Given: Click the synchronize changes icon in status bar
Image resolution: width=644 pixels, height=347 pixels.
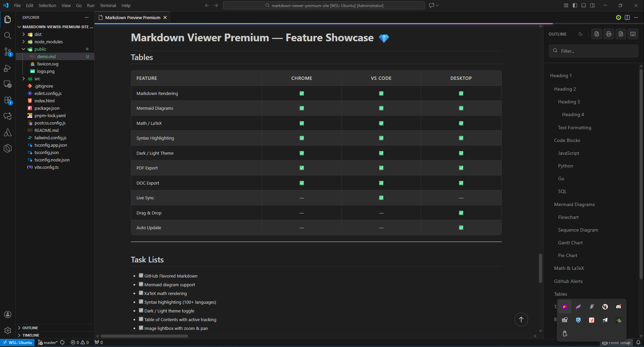Looking at the screenshot, I should click(62, 343).
